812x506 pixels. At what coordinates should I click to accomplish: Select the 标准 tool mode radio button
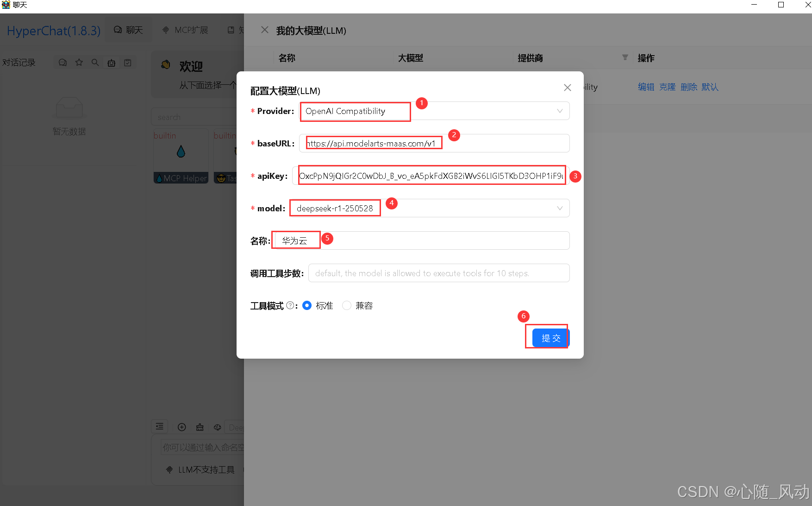pos(306,305)
